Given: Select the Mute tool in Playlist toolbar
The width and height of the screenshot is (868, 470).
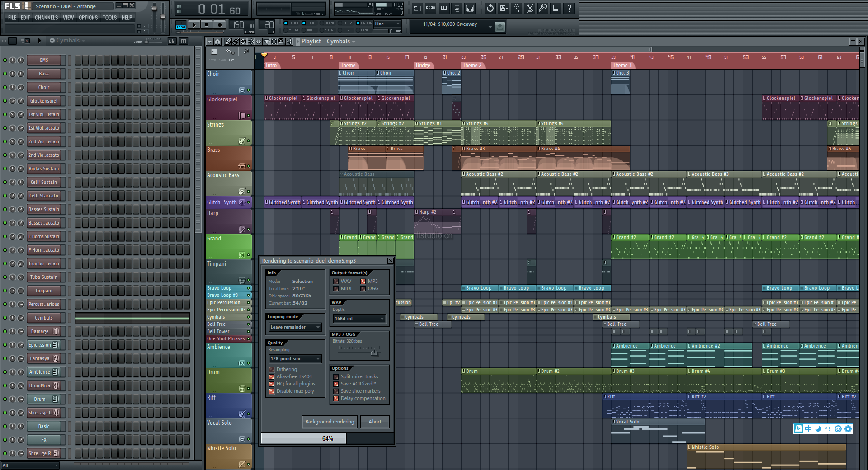Looking at the screenshot, I should click(x=251, y=42).
